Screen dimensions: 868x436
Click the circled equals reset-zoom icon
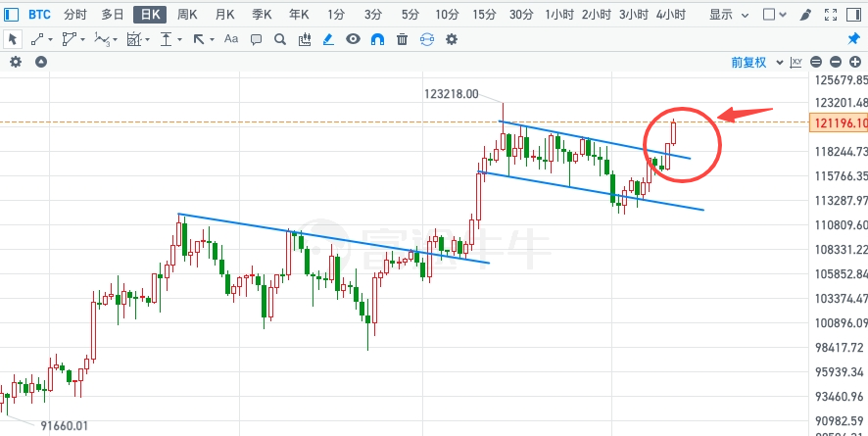click(816, 62)
